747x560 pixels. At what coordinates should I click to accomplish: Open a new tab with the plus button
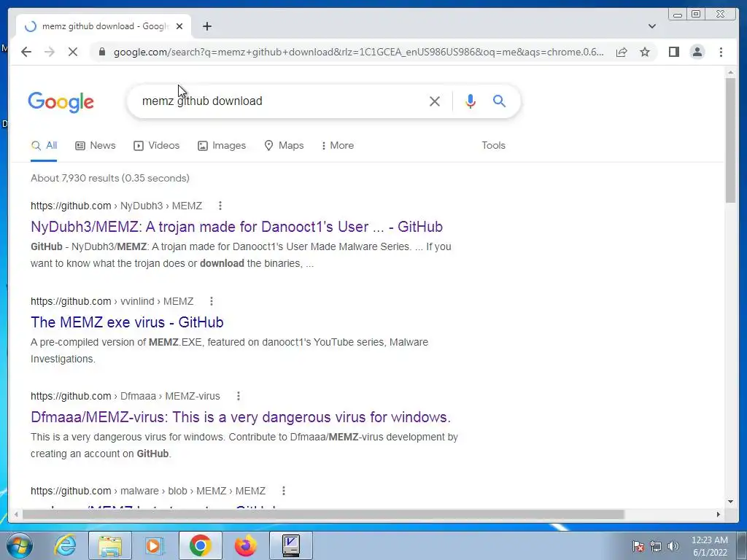point(206,26)
